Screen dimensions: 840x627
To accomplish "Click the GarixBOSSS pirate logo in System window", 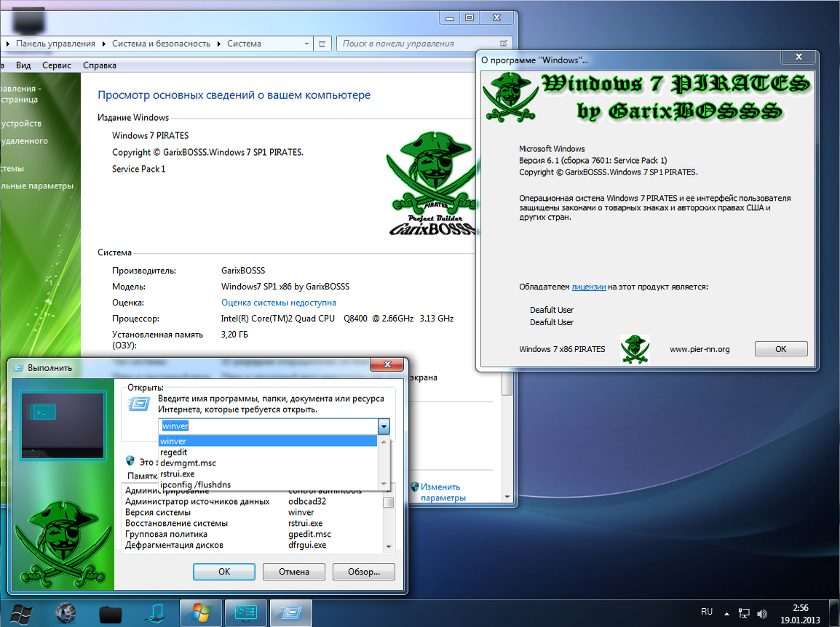I will click(431, 183).
